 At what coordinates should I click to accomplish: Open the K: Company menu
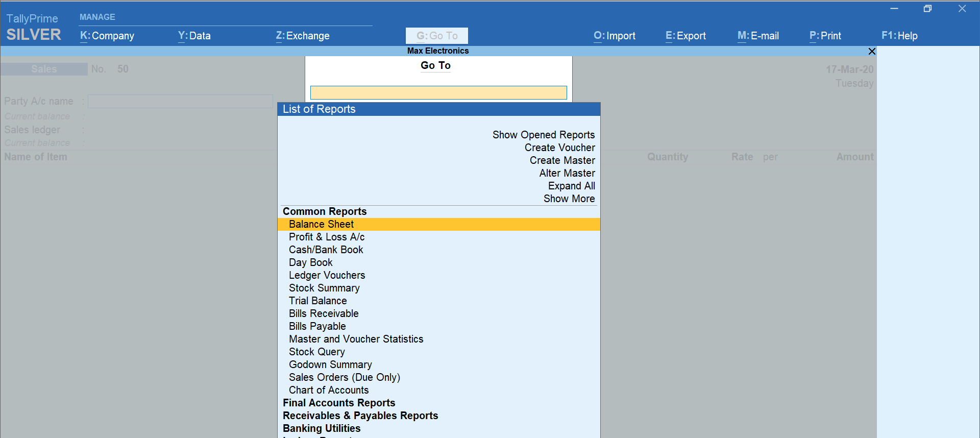[107, 36]
